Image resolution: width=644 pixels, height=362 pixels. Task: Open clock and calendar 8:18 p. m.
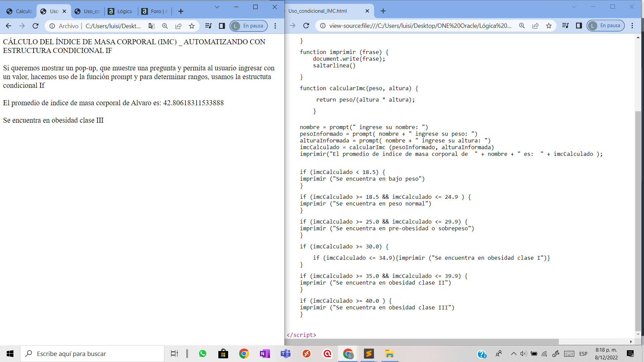coord(606,354)
